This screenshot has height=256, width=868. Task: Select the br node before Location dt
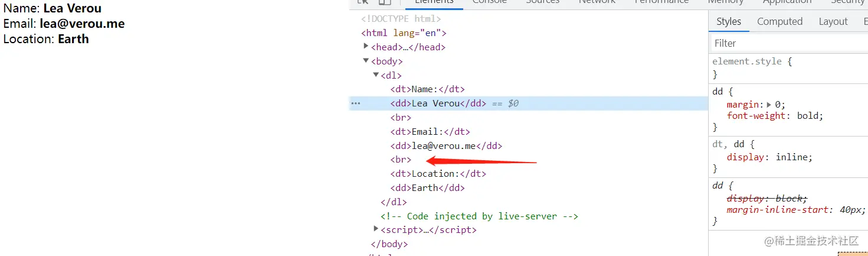401,160
